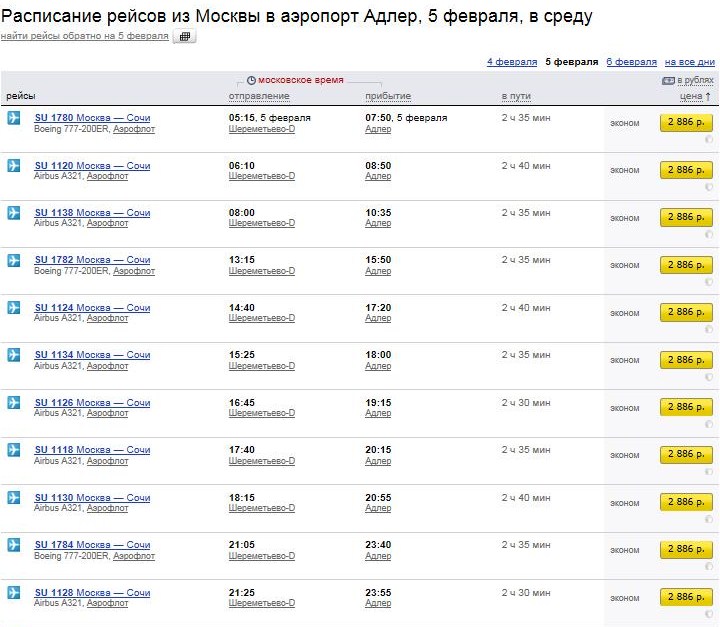This screenshot has height=627, width=720.
Task: Click the airplane icon for flight SU 1126
Action: (14, 403)
